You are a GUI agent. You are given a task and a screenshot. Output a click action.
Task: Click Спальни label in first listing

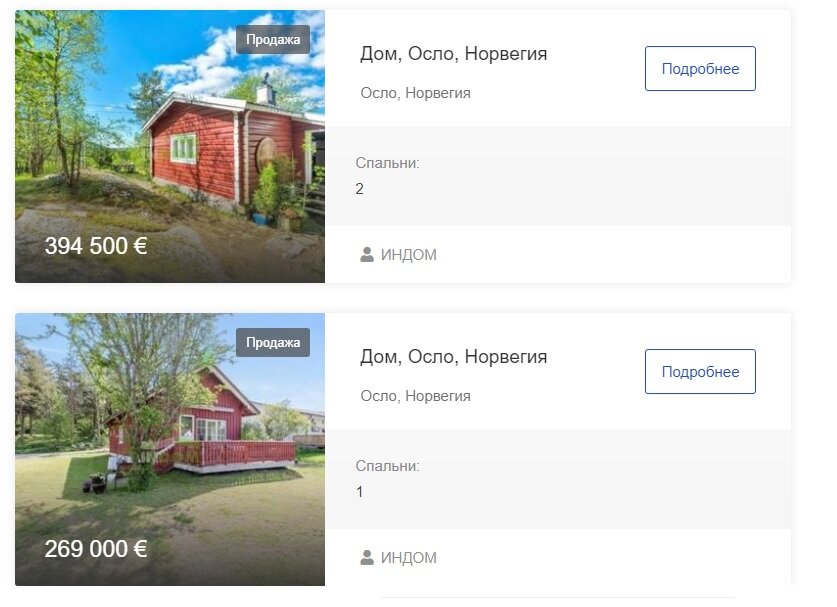pyautogui.click(x=388, y=163)
